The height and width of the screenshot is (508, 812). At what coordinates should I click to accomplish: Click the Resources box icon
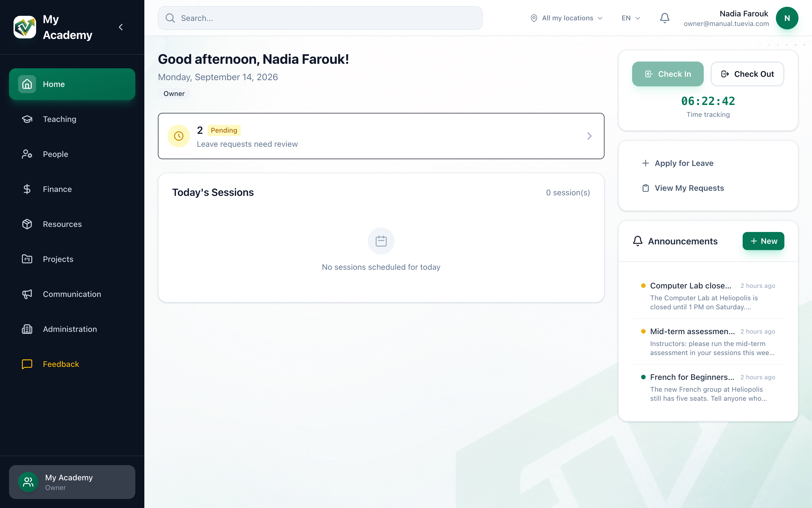27,224
